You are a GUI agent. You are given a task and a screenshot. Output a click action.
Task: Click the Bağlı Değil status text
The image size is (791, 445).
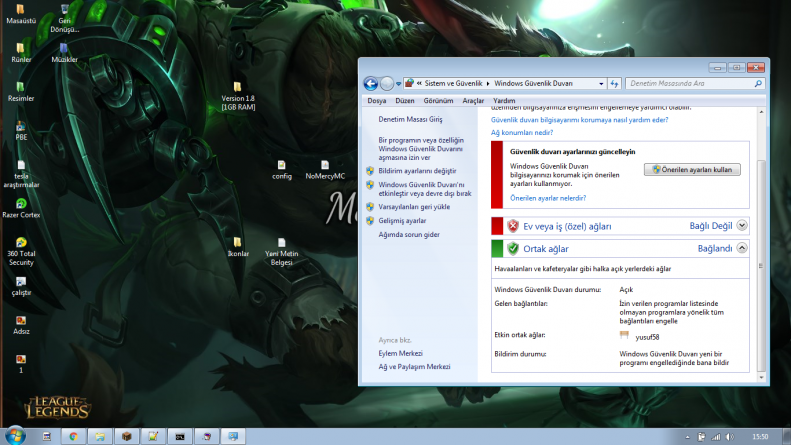[x=711, y=226]
